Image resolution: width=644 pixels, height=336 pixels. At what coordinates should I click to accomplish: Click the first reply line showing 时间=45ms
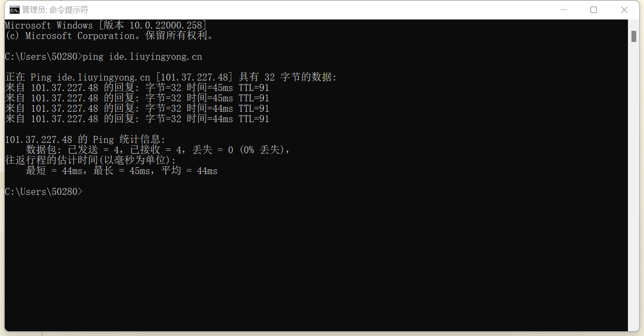pyautogui.click(x=137, y=88)
